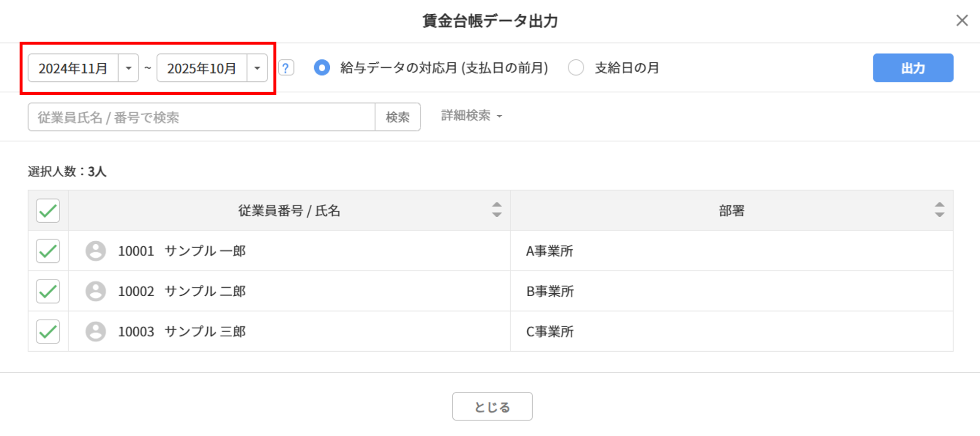Uncheck employee 10001 サンプル 一郎

(48, 251)
